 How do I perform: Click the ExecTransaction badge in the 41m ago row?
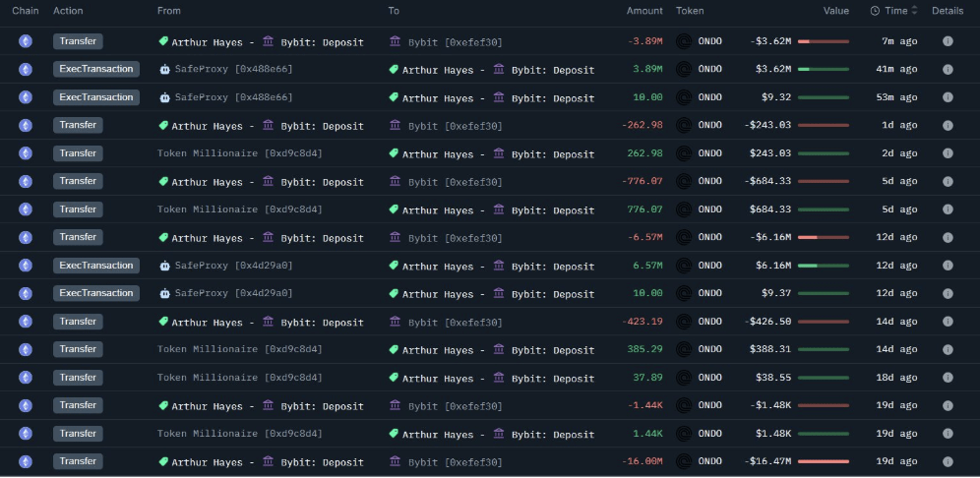pos(95,70)
